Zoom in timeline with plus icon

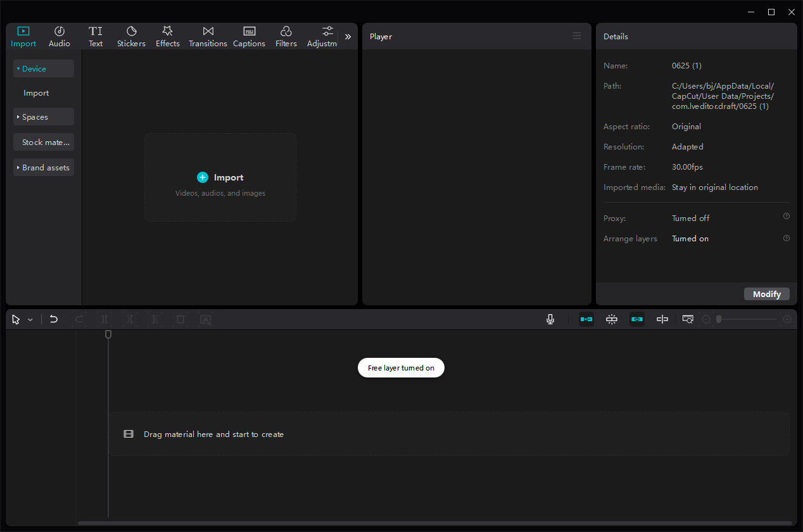point(787,319)
